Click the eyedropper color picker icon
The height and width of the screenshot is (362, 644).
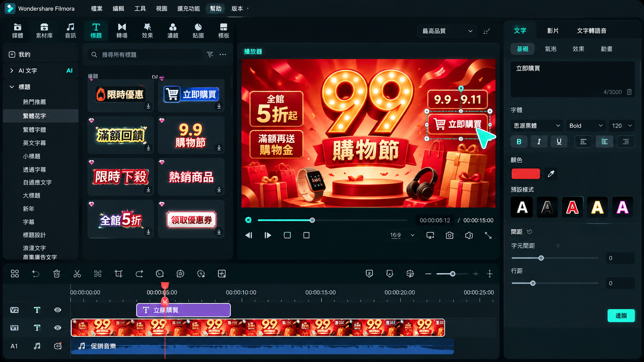[x=551, y=174]
